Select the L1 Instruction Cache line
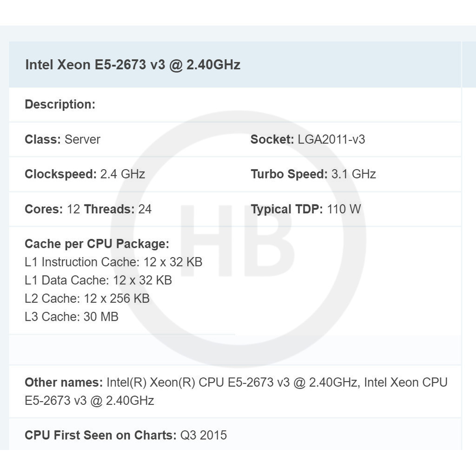 [113, 262]
